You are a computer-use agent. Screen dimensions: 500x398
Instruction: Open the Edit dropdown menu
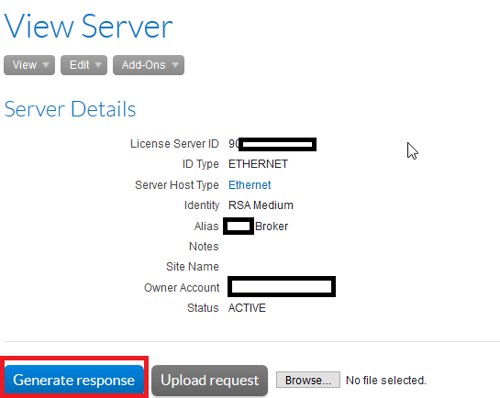click(x=84, y=65)
